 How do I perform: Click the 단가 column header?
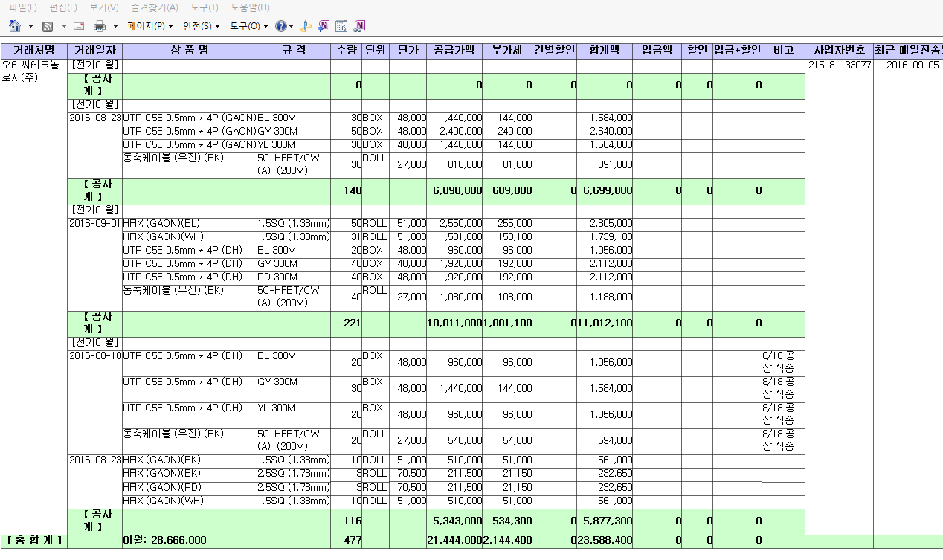[x=408, y=51]
